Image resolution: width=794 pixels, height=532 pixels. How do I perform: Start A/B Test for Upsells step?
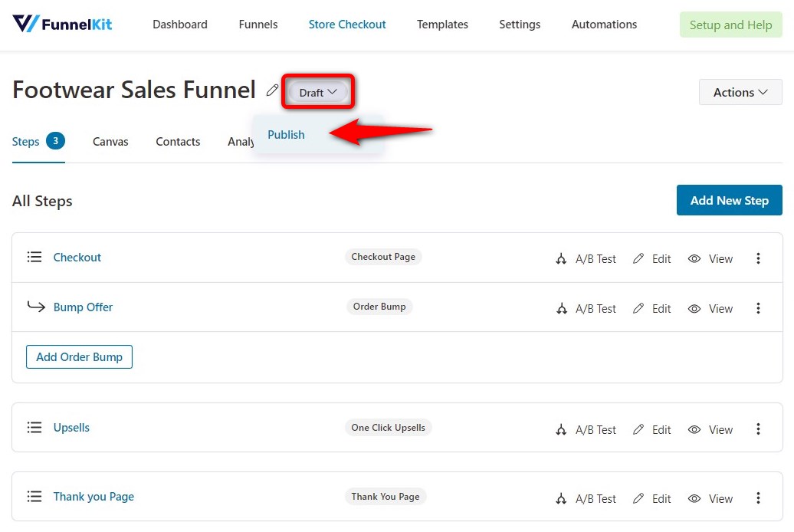(x=586, y=429)
